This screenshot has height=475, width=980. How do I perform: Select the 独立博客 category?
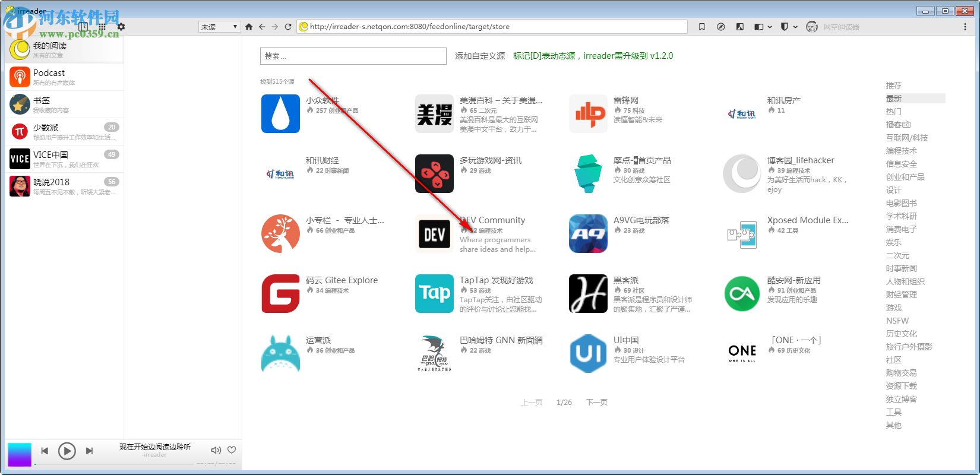(x=902, y=399)
